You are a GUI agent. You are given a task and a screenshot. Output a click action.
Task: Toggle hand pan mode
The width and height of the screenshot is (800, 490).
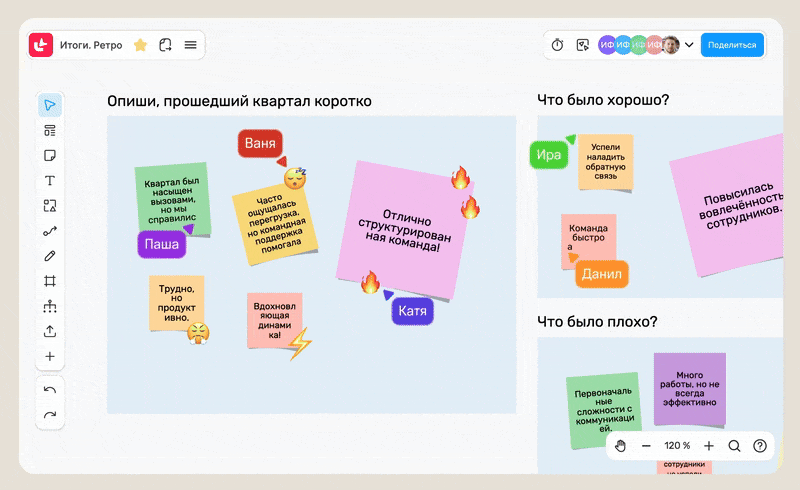click(620, 446)
